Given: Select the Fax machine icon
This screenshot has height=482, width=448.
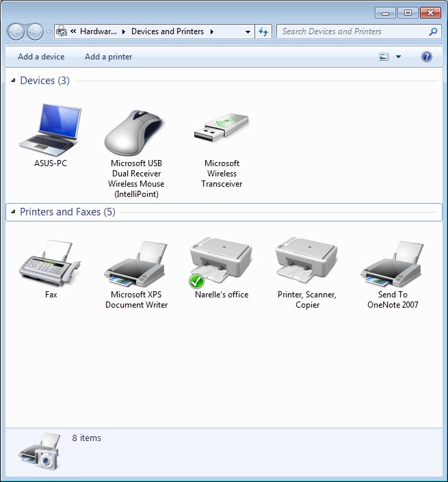Looking at the screenshot, I should [49, 263].
